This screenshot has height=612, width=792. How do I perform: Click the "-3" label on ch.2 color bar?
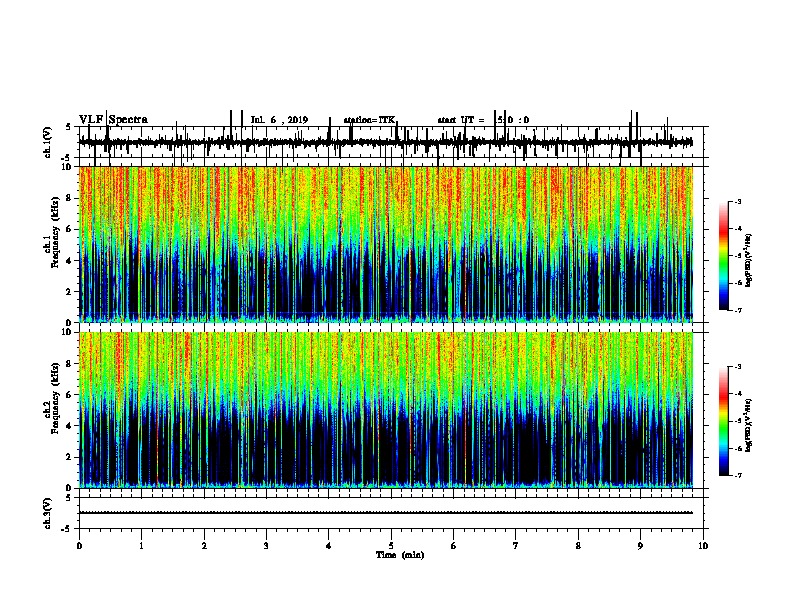pyautogui.click(x=737, y=367)
